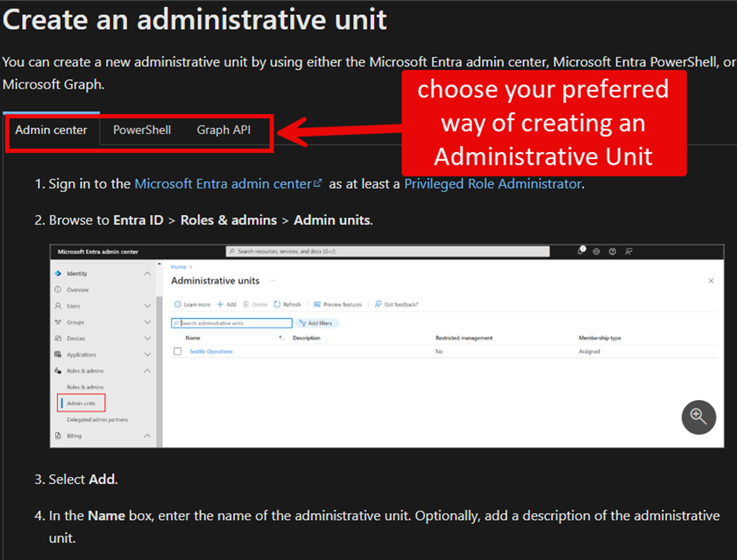Click the Identity diamond icon in sidebar

(x=58, y=273)
